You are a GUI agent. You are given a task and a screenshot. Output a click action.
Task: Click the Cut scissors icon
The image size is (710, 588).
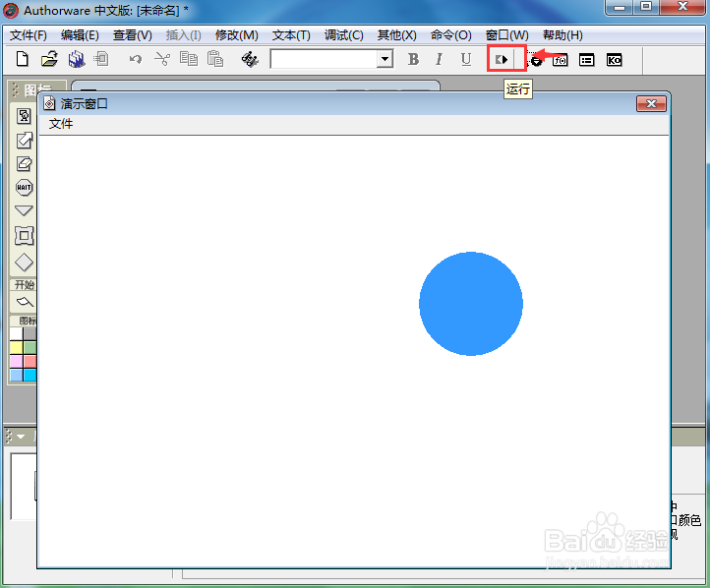(x=161, y=59)
